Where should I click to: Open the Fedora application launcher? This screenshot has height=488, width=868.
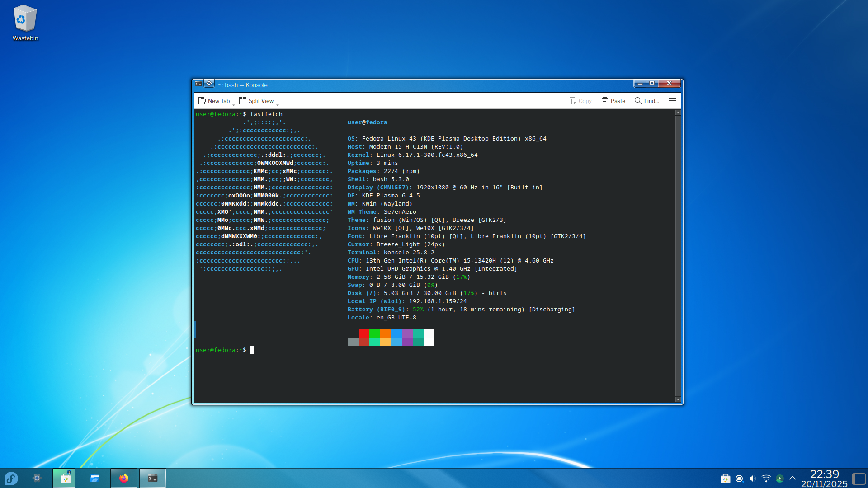tap(11, 478)
